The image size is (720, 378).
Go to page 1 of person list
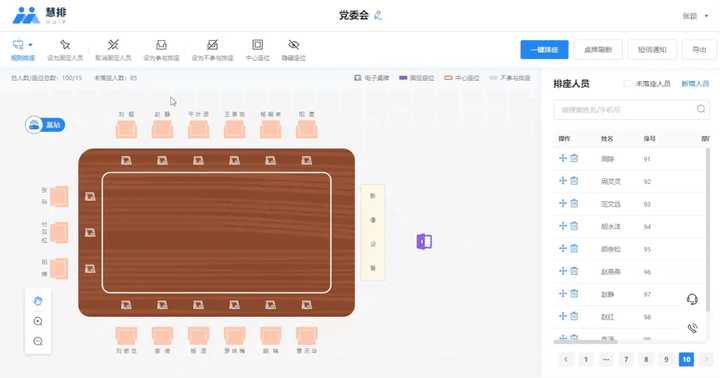(x=585, y=359)
